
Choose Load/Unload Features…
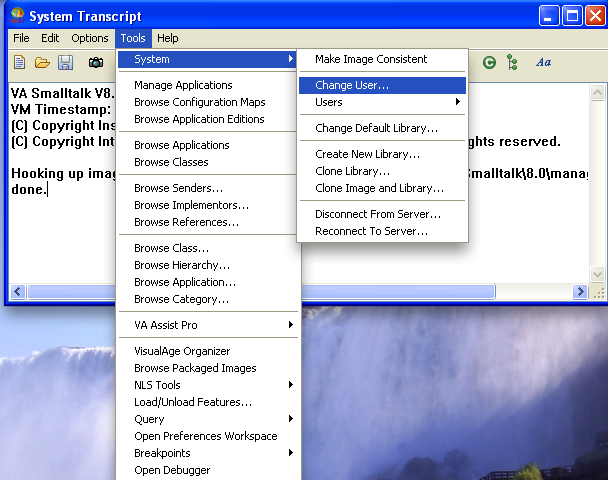click(x=208, y=402)
